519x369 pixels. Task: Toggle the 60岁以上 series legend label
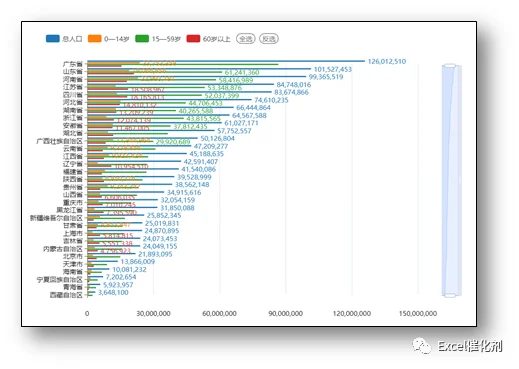[x=216, y=39]
